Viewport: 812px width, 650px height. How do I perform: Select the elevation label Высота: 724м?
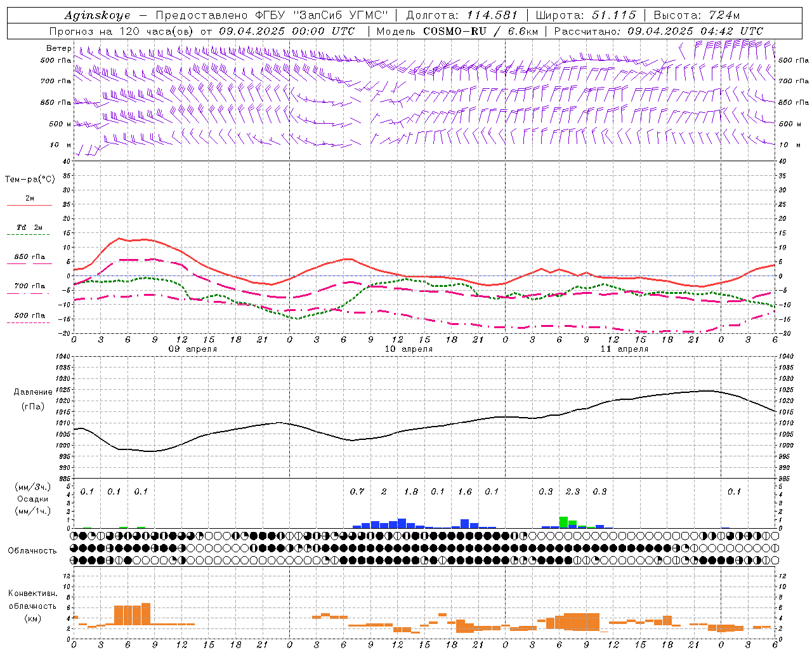tap(697, 15)
